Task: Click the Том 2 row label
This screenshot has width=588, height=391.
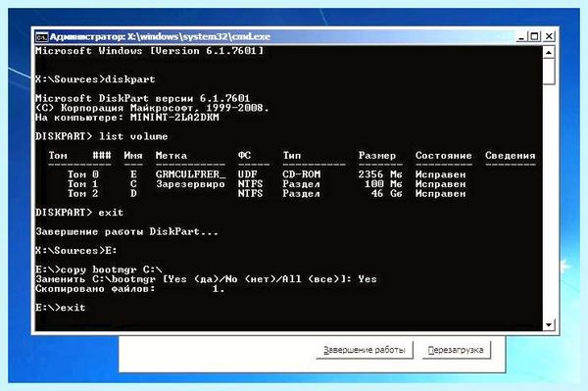Action: tap(83, 193)
